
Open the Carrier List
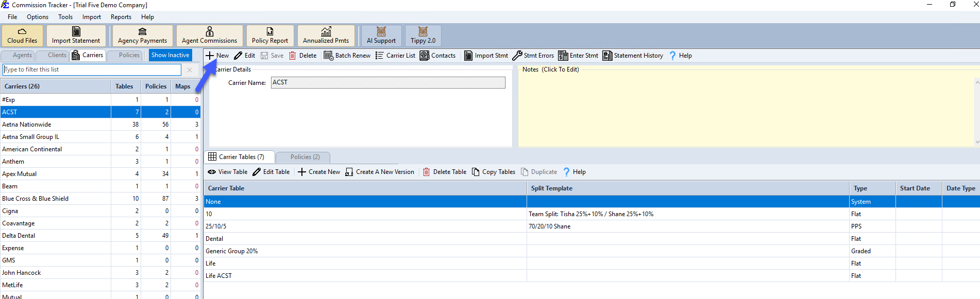[x=395, y=56]
